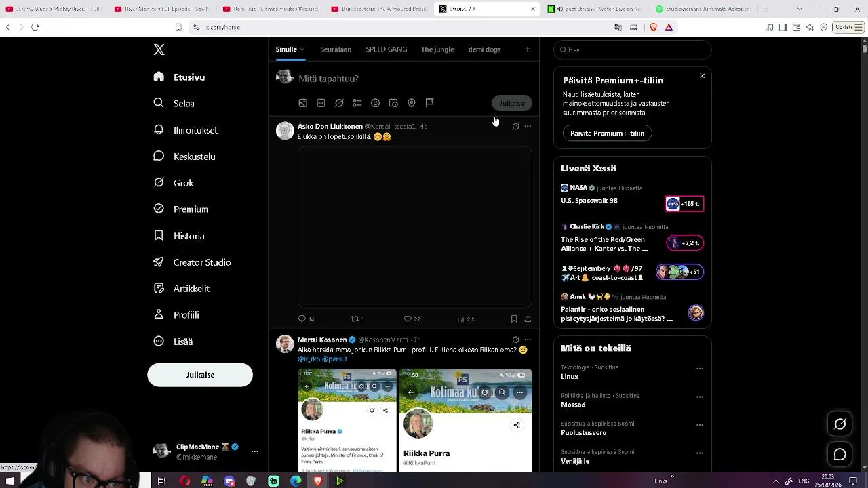Viewport: 868px width, 488px height.
Task: Bookmark this page in the address bar
Action: [178, 27]
